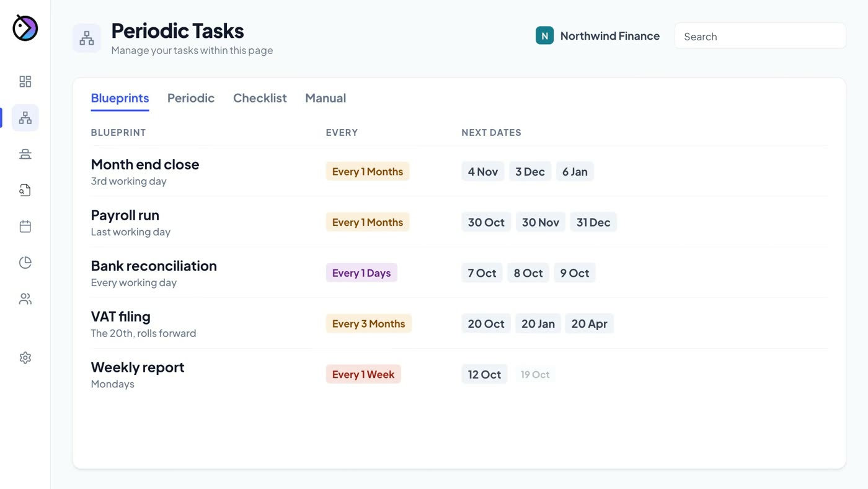Click the Every 1 Months badge for Month end close
The image size is (868, 489).
pos(368,172)
